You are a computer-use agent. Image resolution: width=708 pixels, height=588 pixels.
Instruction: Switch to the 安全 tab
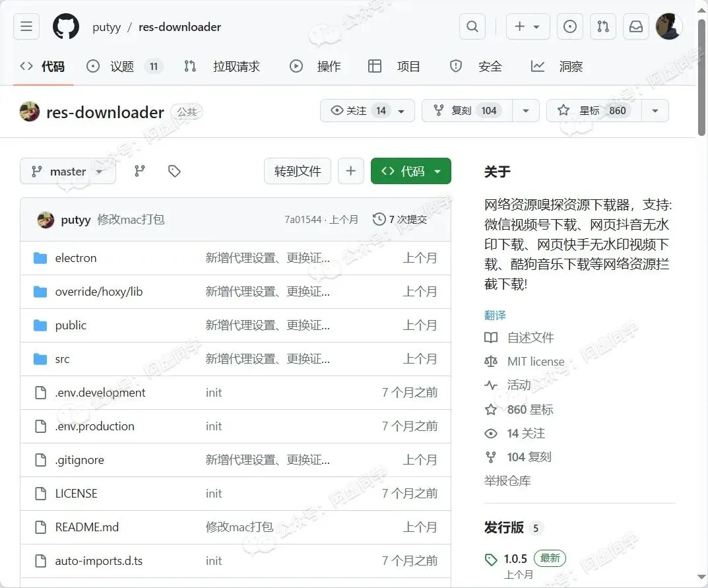(x=476, y=67)
